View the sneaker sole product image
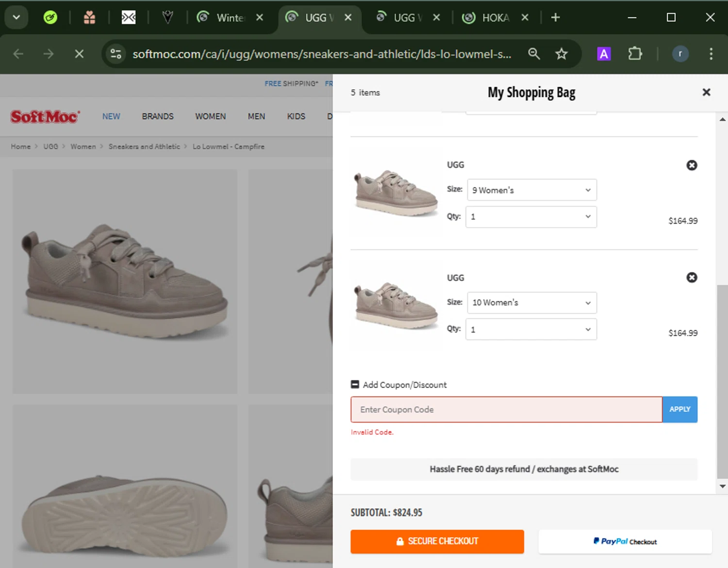This screenshot has width=728, height=568. 125,487
